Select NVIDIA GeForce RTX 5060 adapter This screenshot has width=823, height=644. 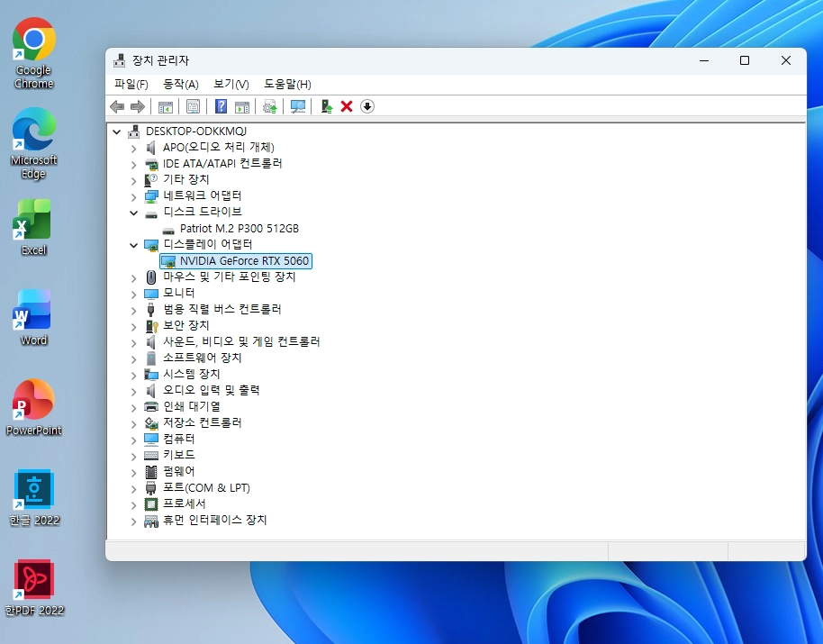tap(244, 261)
